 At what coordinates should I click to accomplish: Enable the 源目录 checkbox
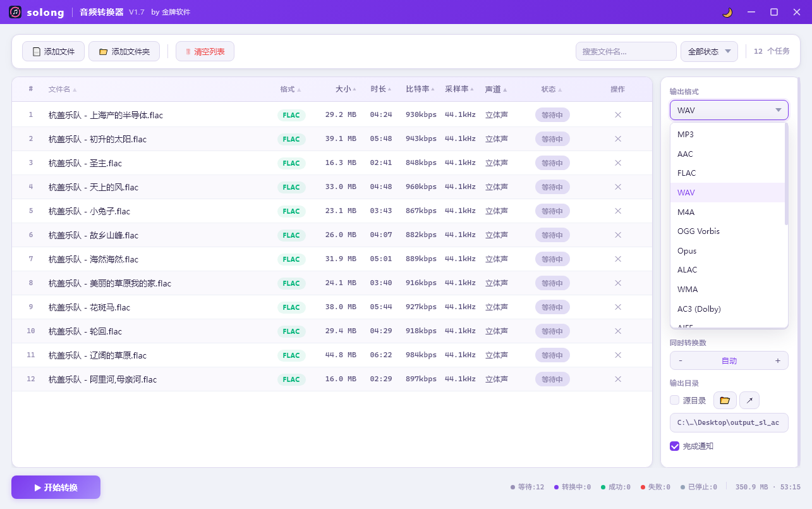click(674, 400)
